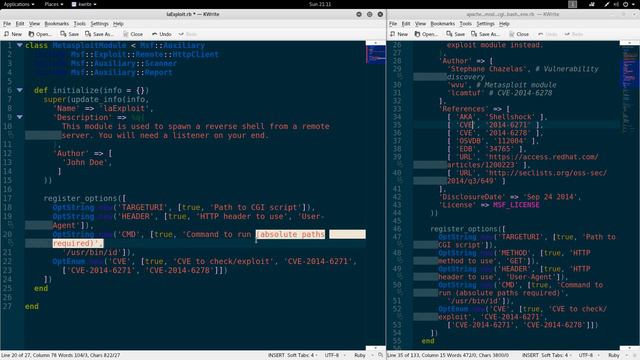Click the pen tray icon in top panel
The image size is (640, 360).
pos(607,4)
